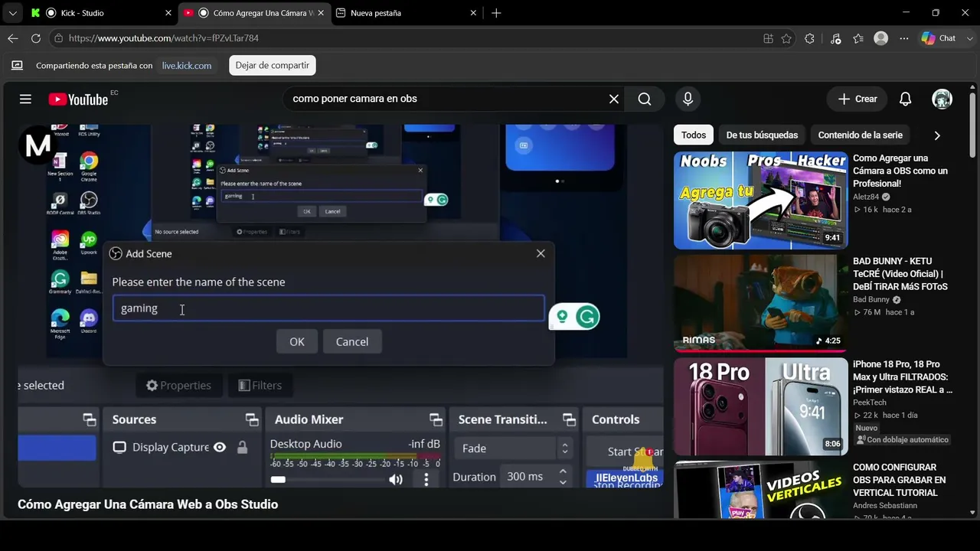Open the favorites list in toolbar
Screen dimensions: 980x551
pyautogui.click(x=858, y=38)
